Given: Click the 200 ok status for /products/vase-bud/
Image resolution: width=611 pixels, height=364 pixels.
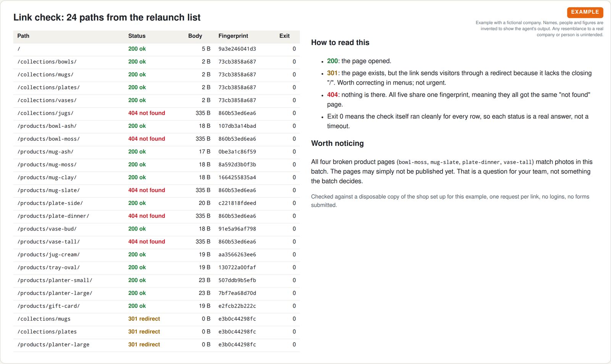Looking at the screenshot, I should [x=137, y=229].
